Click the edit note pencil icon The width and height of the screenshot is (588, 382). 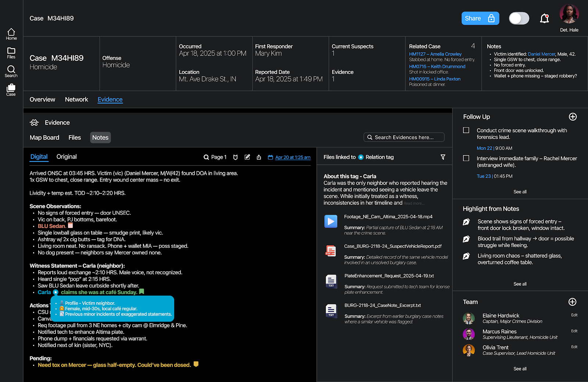pyautogui.click(x=247, y=157)
